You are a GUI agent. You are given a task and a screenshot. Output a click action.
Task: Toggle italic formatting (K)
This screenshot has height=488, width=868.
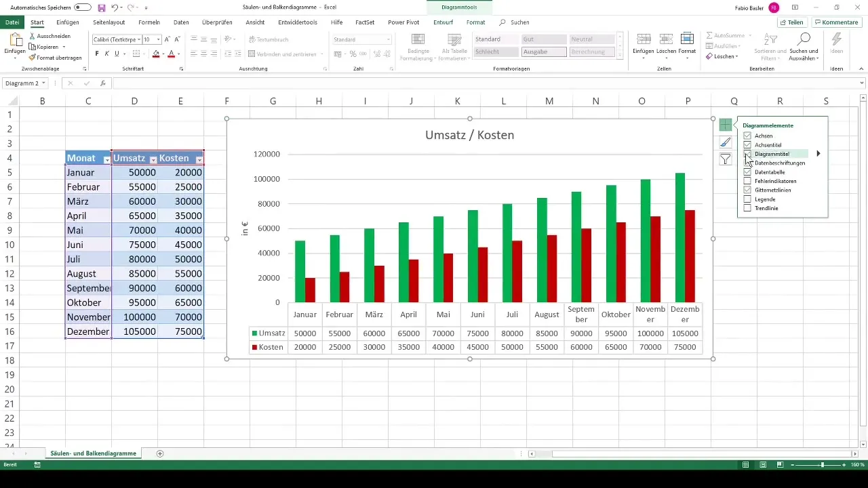pyautogui.click(x=106, y=54)
